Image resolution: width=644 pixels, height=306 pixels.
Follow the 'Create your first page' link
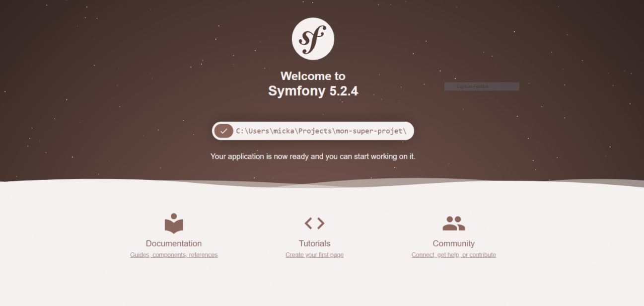coord(314,255)
